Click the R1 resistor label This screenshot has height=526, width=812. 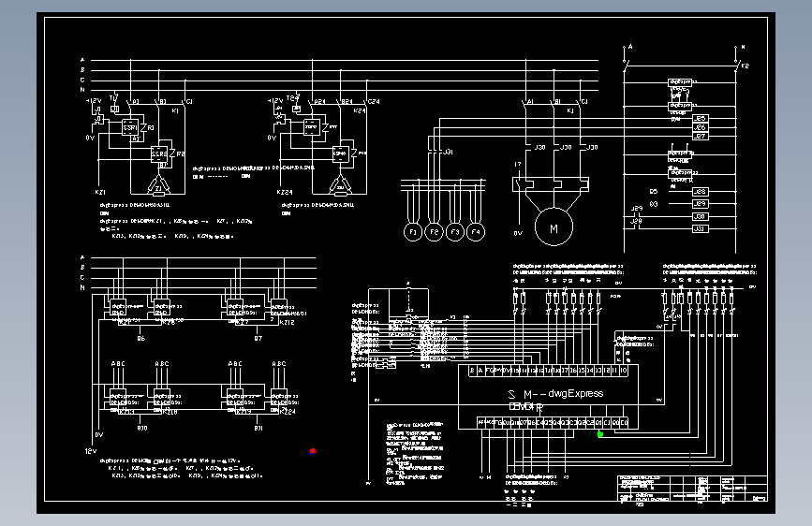pyautogui.click(x=151, y=127)
